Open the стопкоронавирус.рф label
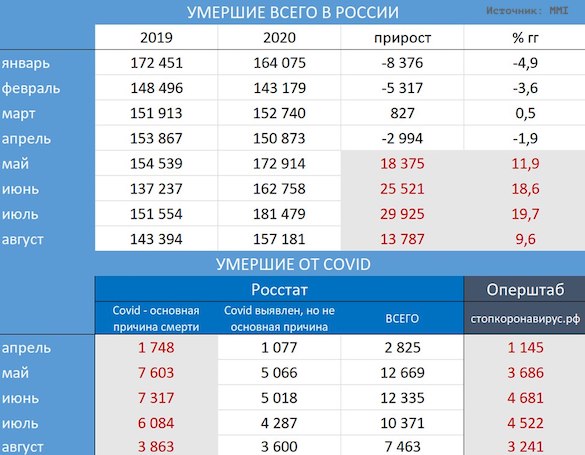The width and height of the screenshot is (585, 455). (525, 319)
